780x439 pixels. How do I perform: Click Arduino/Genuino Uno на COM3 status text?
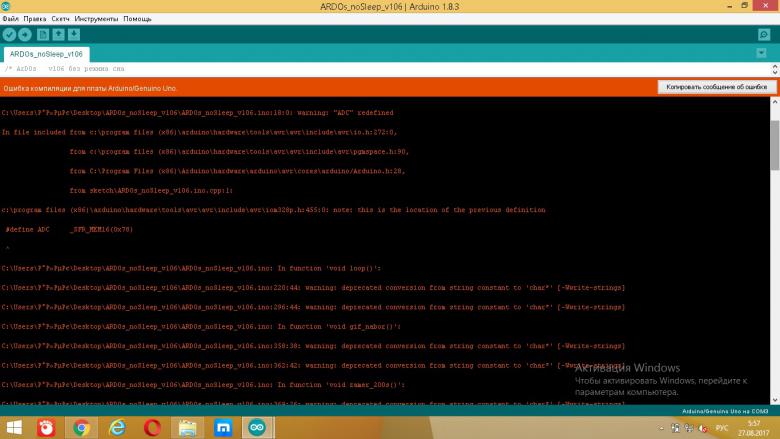pos(725,411)
